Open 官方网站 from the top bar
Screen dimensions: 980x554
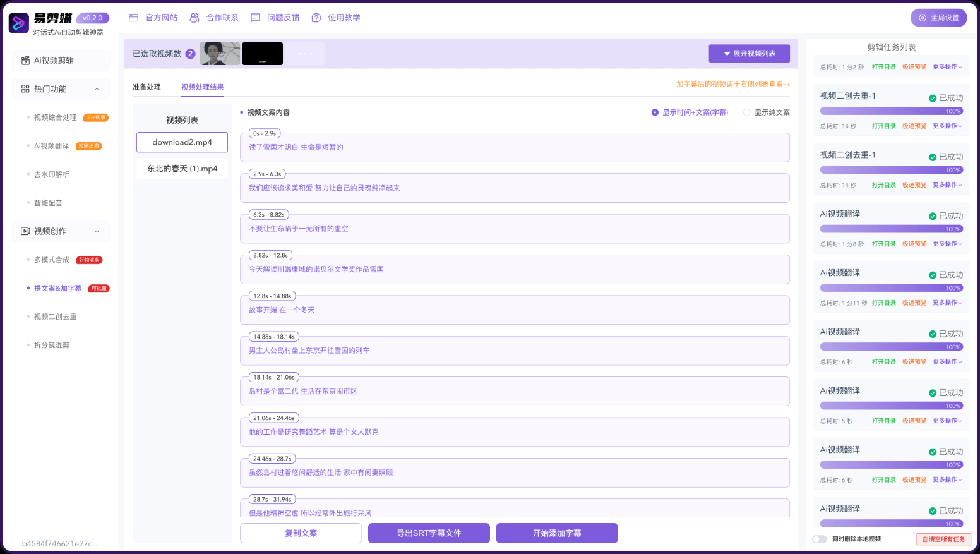pyautogui.click(x=153, y=18)
